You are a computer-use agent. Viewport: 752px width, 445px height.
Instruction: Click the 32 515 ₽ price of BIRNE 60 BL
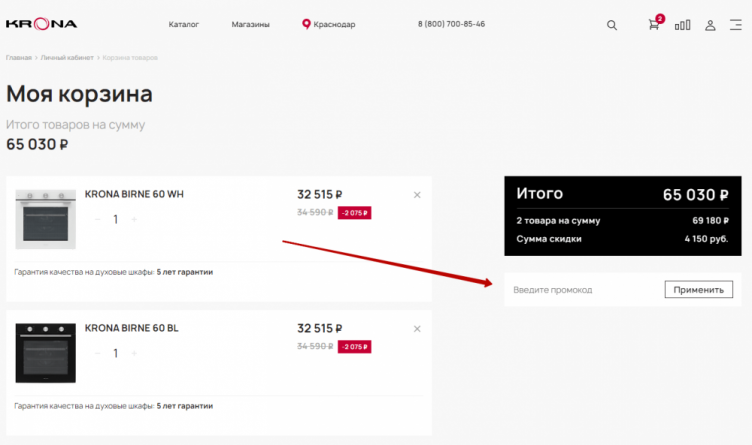coord(319,328)
